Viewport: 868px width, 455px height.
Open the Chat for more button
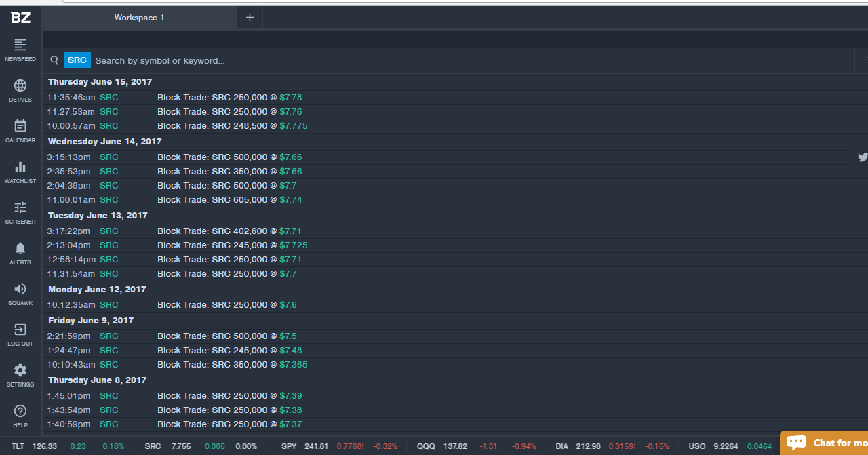coord(824,443)
